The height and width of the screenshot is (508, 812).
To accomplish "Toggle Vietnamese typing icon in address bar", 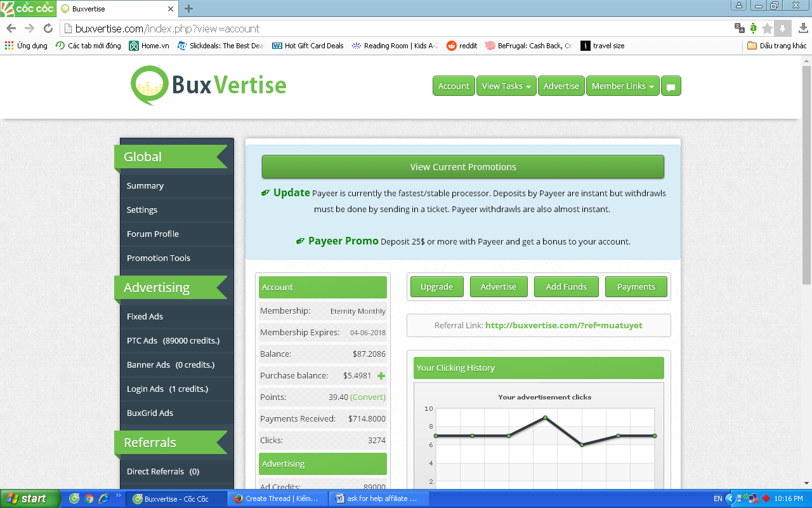I will point(753,28).
